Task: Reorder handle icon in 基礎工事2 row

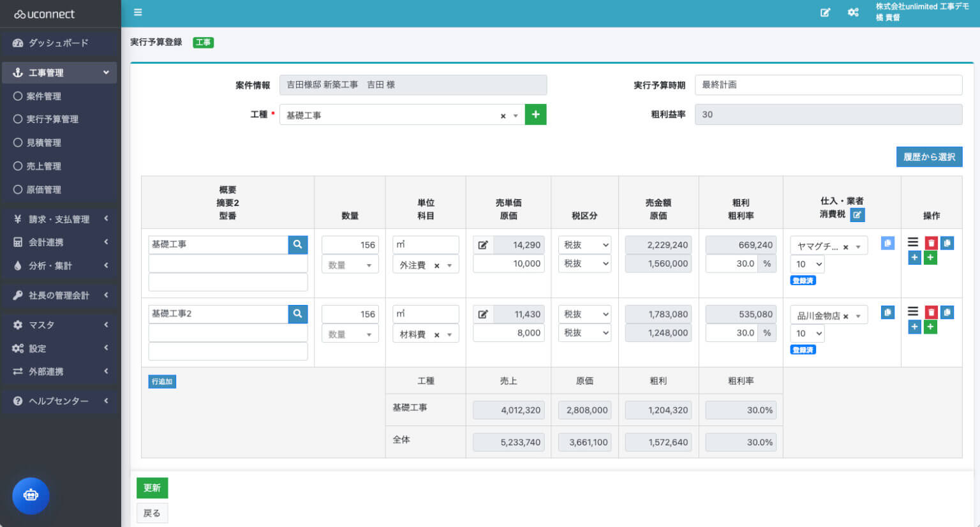Action: pyautogui.click(x=913, y=312)
